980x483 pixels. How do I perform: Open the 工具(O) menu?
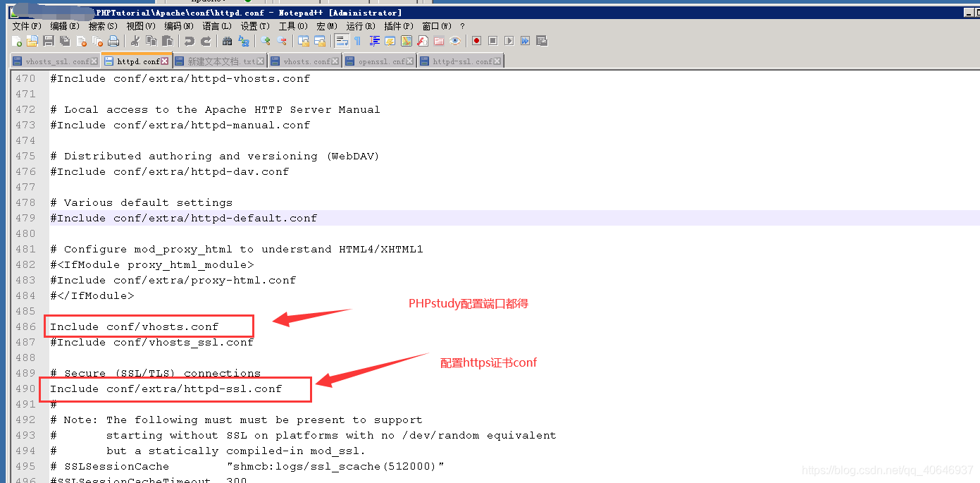click(x=293, y=26)
